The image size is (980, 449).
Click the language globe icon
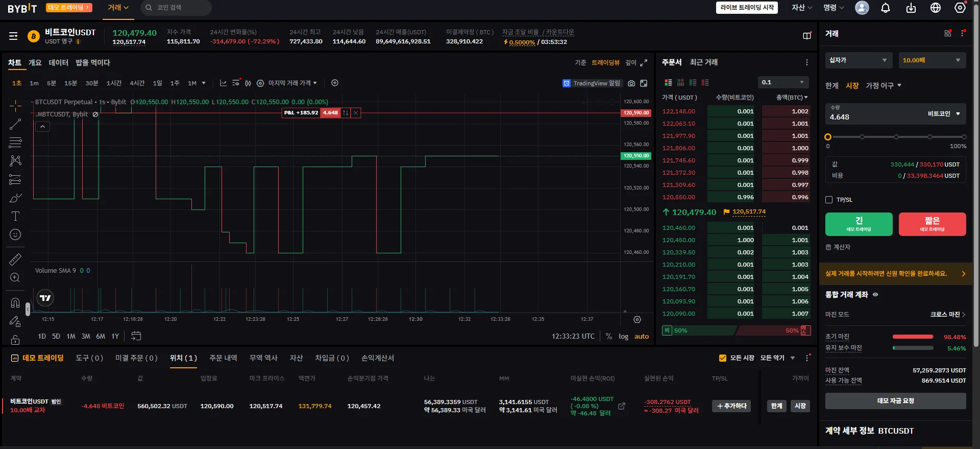936,8
